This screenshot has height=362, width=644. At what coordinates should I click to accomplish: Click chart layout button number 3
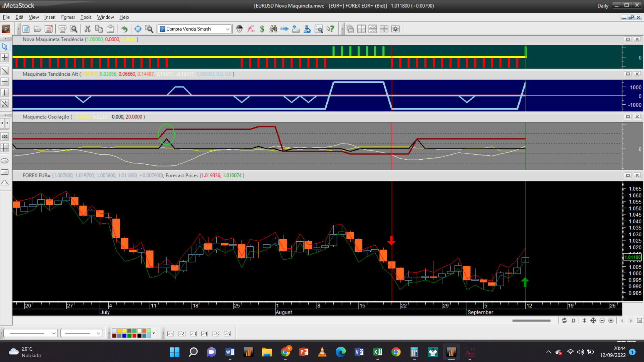point(193,334)
